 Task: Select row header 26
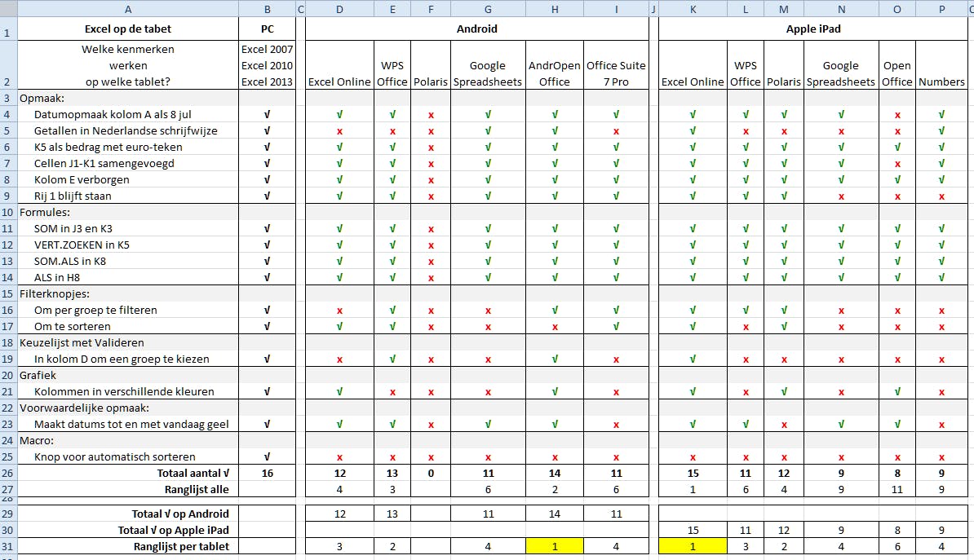click(x=7, y=473)
